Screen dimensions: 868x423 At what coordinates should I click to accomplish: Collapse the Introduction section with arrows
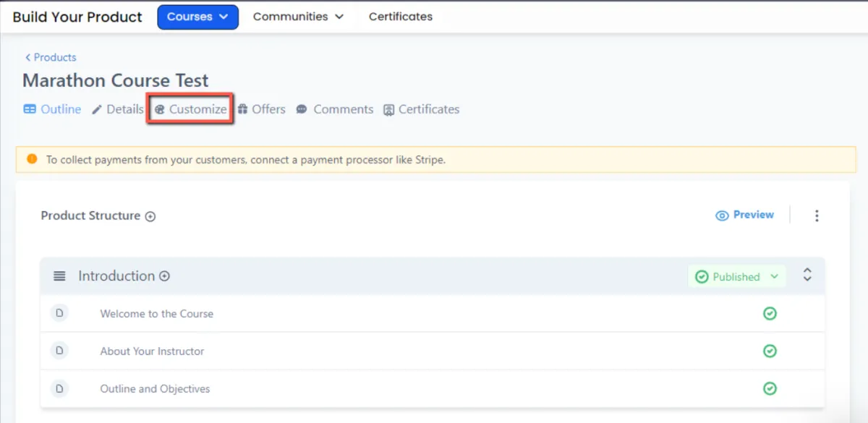[807, 275]
